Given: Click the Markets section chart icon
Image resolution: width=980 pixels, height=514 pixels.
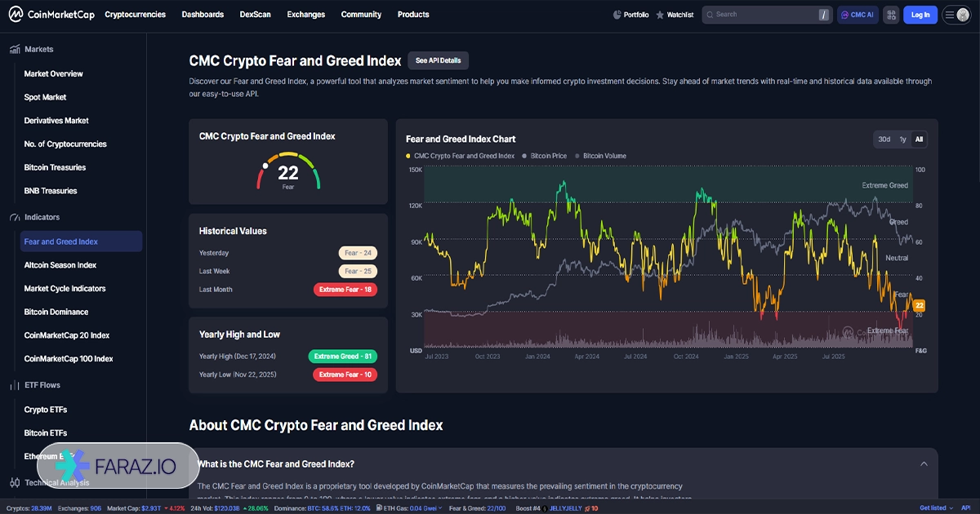Looking at the screenshot, I should (15, 50).
